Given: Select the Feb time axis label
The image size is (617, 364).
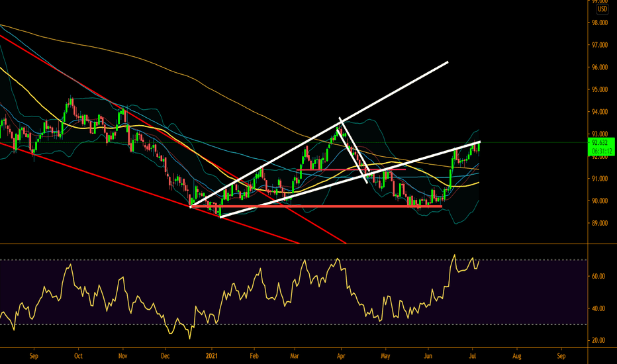Looking at the screenshot, I should tap(254, 356).
